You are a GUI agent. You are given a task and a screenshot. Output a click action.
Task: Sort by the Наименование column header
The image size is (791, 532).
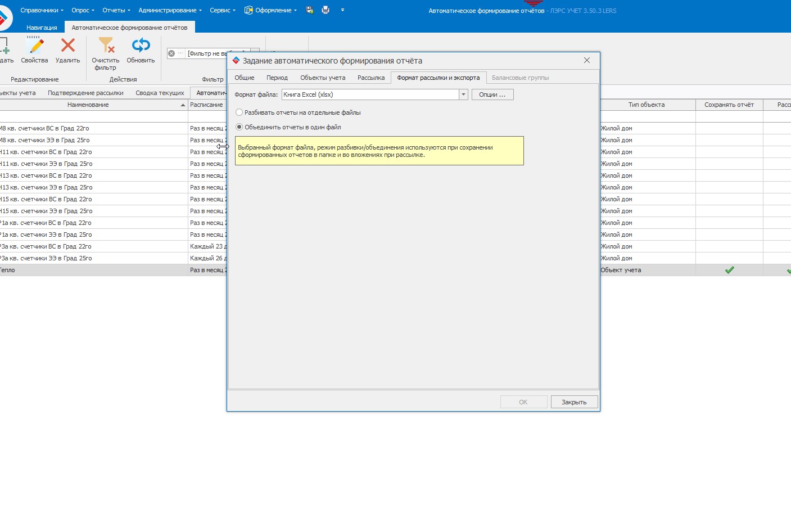pos(88,105)
